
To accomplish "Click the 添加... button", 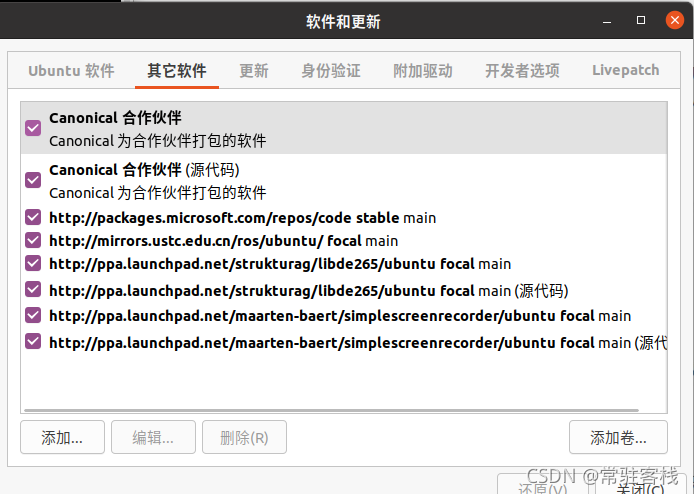I will point(62,437).
